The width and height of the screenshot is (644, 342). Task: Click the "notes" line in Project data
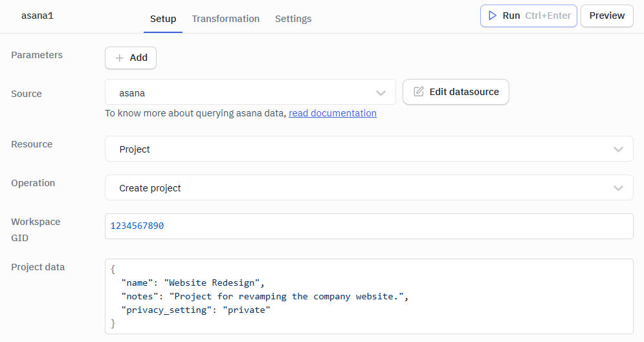click(265, 297)
